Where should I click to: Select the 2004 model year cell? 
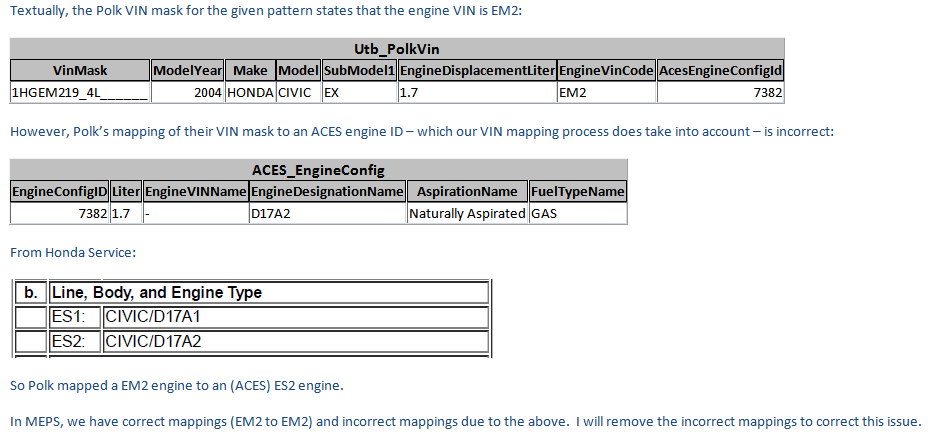click(x=188, y=92)
